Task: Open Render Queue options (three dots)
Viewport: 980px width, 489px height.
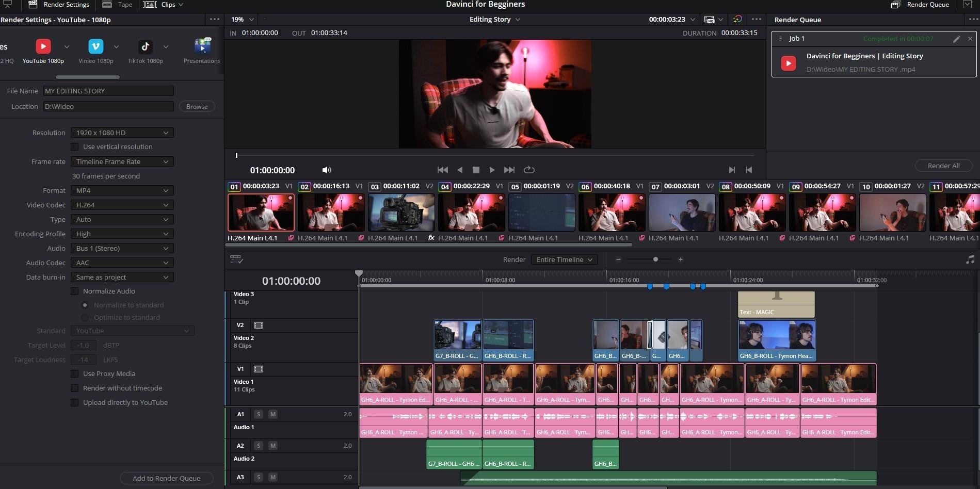Action: pos(974,20)
